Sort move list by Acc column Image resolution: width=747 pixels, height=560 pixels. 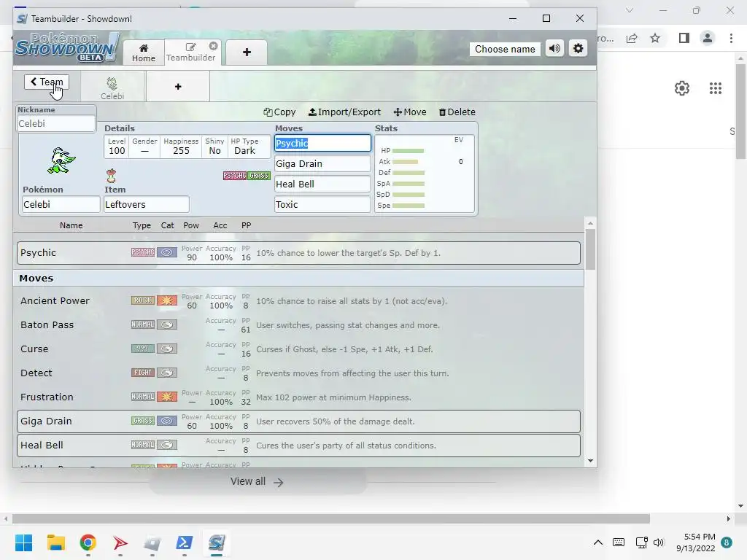220,225
